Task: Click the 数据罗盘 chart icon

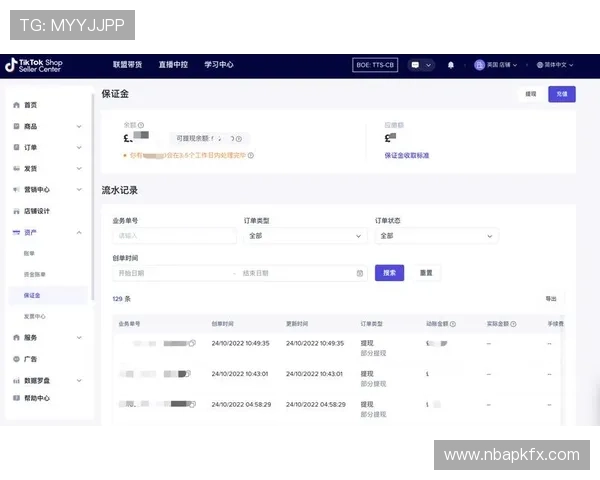Action: point(16,380)
